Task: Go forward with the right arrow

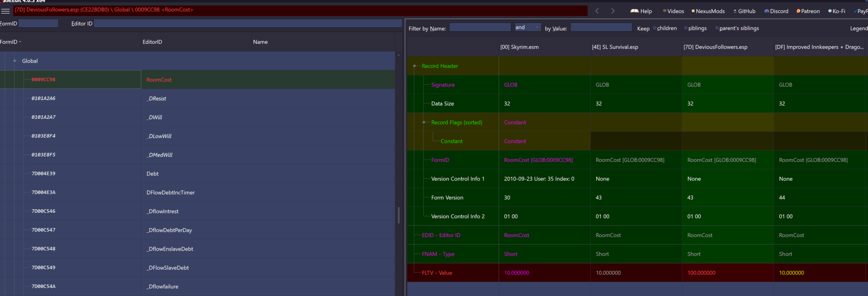Action: tap(613, 11)
